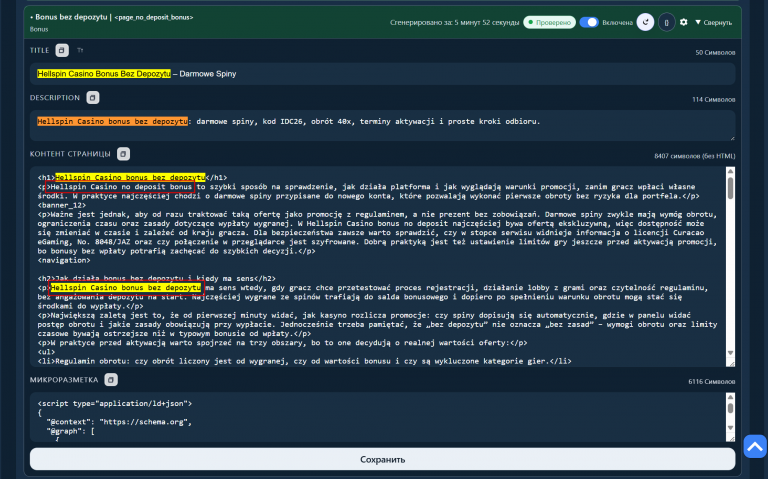Click inside the микроразметка script textarea
This screenshot has height=479, width=768.
[x=378, y=417]
